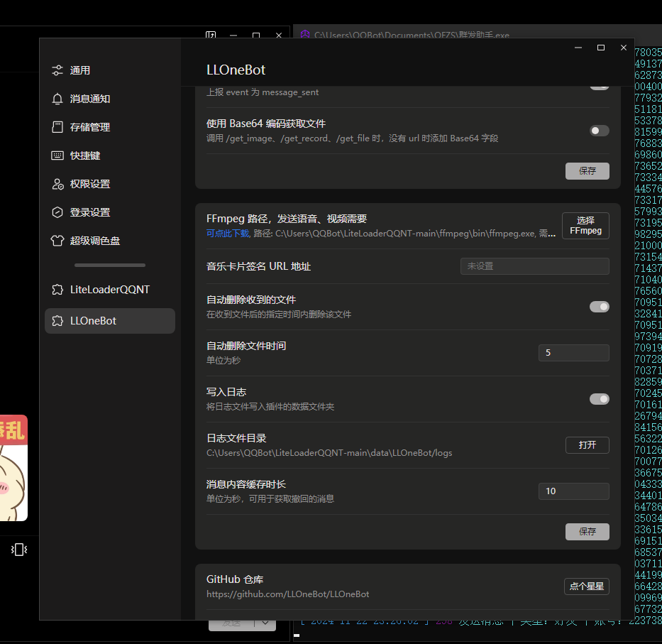This screenshot has height=644, width=662.
Task: Adjust the sidebar slider below 超级调色盘
Action: tap(110, 264)
